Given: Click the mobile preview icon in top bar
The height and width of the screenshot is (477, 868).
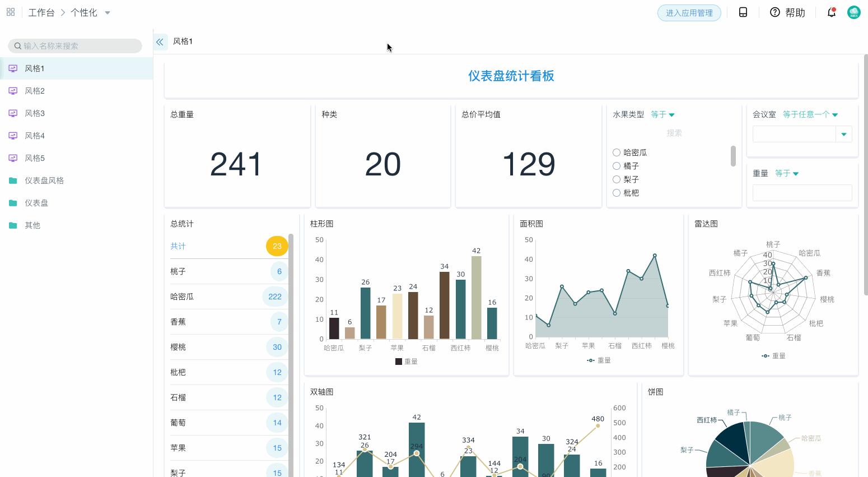Looking at the screenshot, I should [x=743, y=12].
